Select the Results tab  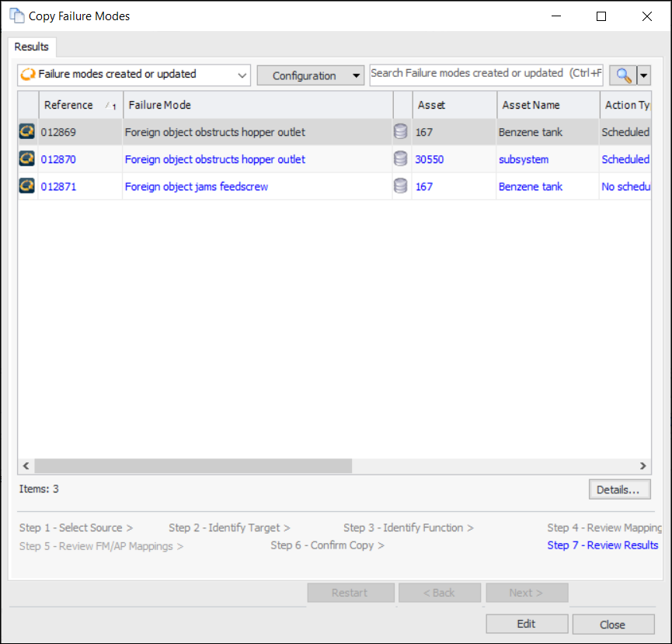tap(32, 47)
